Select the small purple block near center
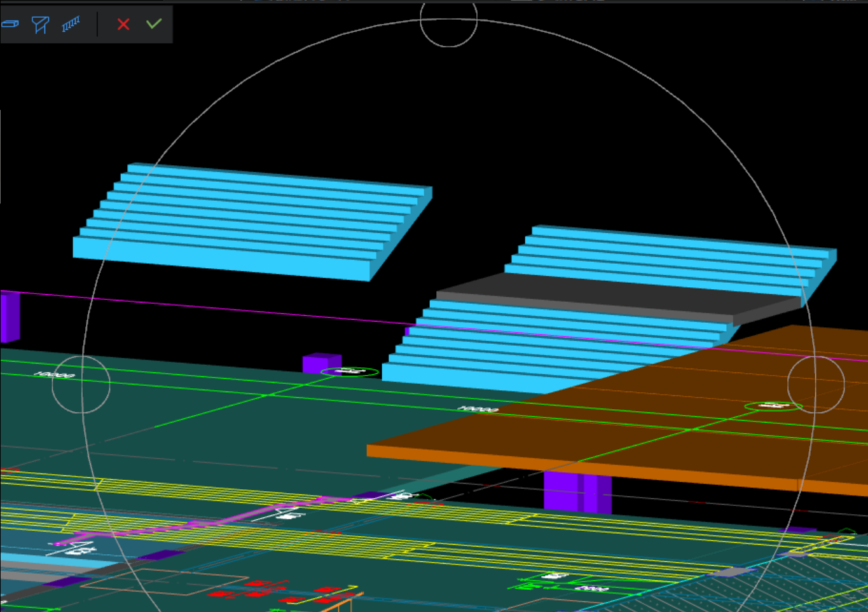Viewport: 868px width, 612px height. point(322,364)
